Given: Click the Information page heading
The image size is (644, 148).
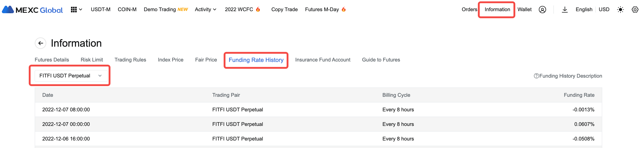Looking at the screenshot, I should (x=76, y=43).
